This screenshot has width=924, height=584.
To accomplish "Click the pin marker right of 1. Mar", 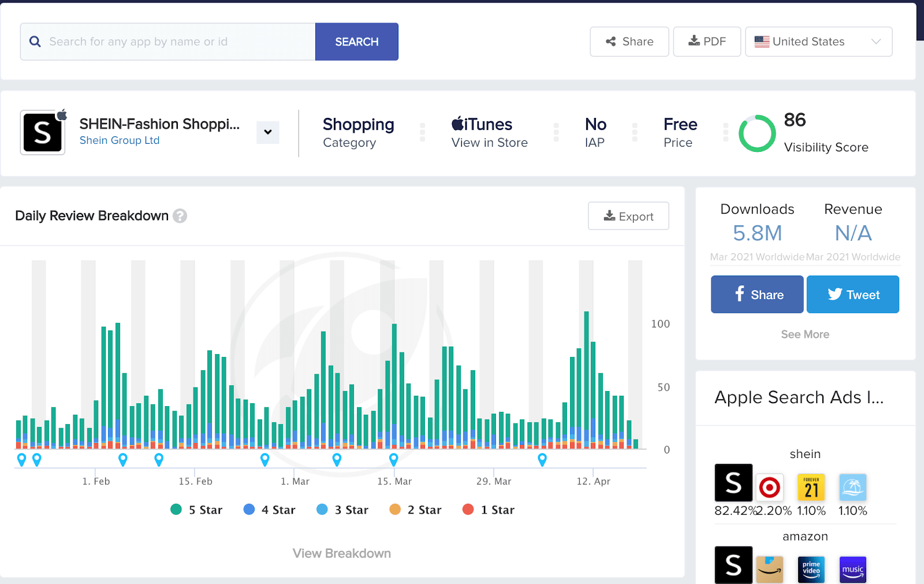I will pyautogui.click(x=337, y=460).
